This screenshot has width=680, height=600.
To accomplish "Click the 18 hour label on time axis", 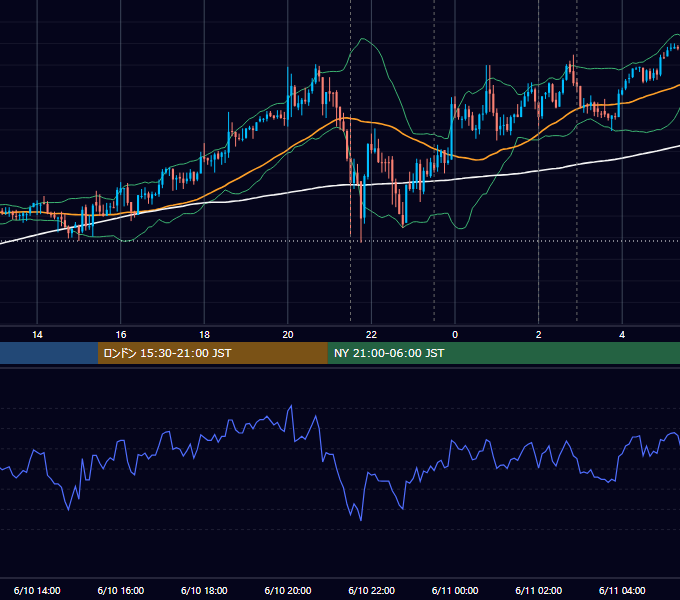I will [x=204, y=335].
